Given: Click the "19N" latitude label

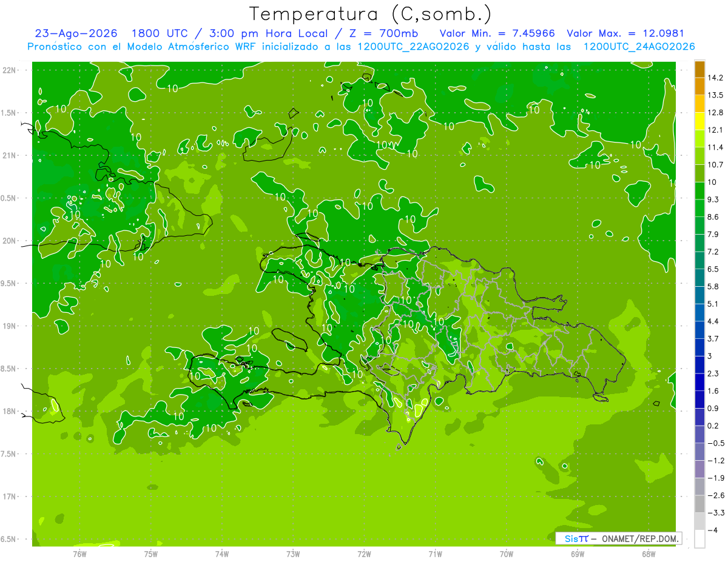Looking at the screenshot, I should [x=9, y=326].
